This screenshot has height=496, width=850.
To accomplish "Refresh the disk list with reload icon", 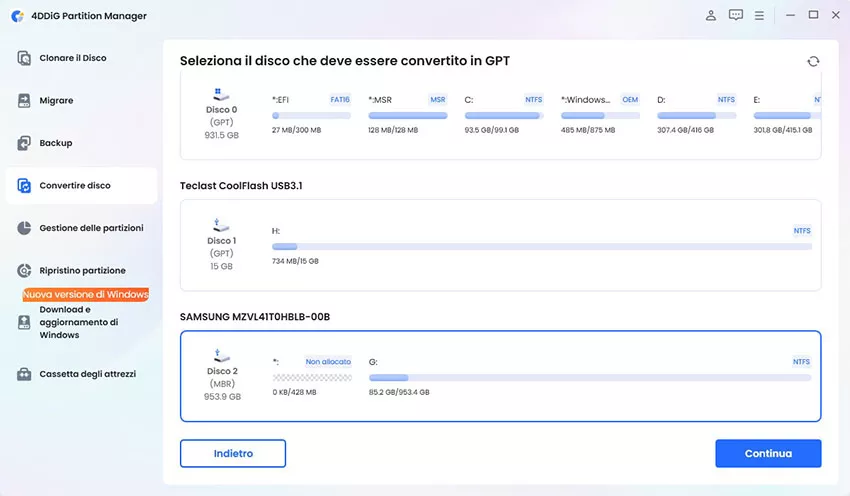I will click(813, 62).
